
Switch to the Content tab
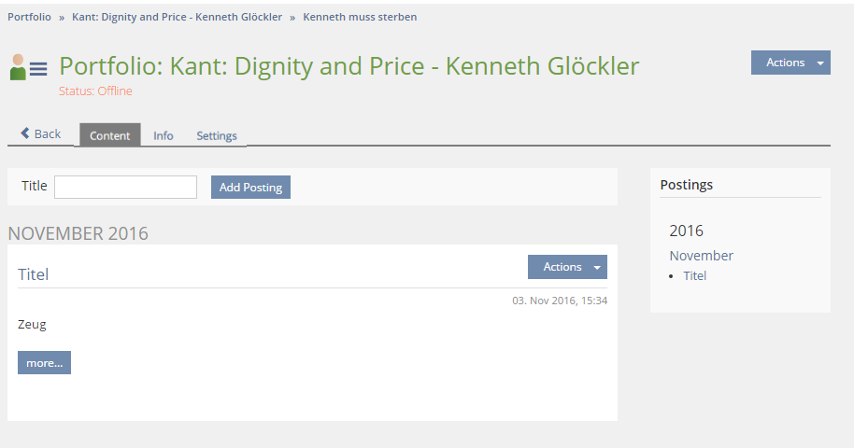pyautogui.click(x=109, y=135)
